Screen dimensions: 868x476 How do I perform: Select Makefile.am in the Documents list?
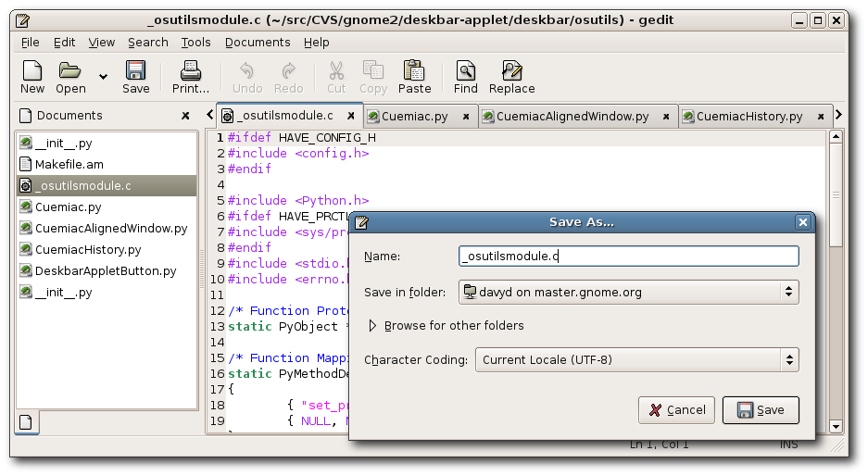[x=107, y=165]
